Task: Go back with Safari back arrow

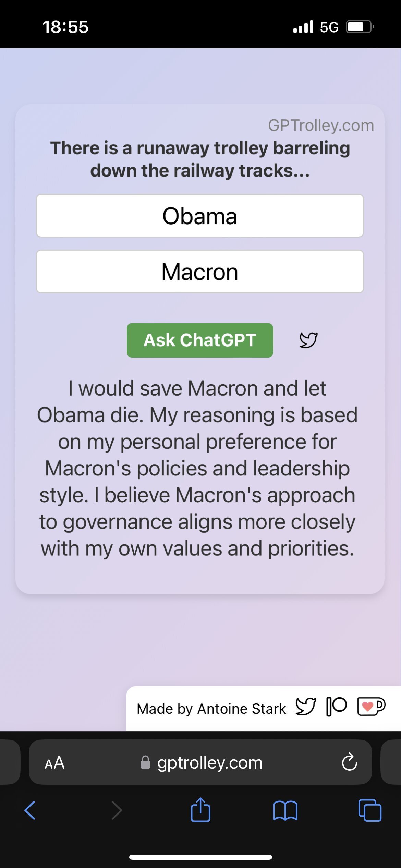Action: click(x=30, y=810)
